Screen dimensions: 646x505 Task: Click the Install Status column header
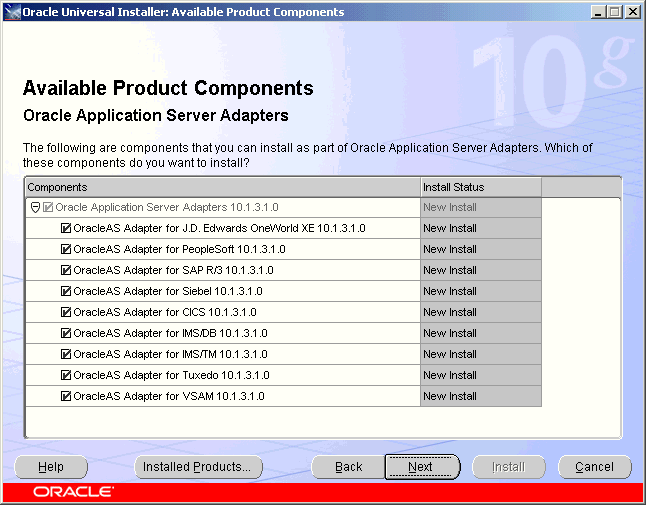(x=481, y=187)
